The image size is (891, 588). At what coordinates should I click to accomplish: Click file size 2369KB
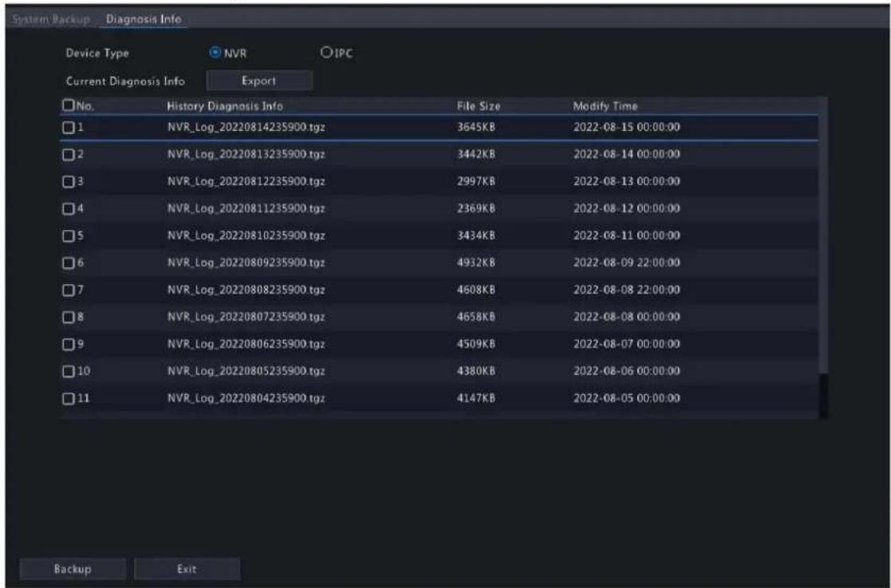(x=476, y=208)
